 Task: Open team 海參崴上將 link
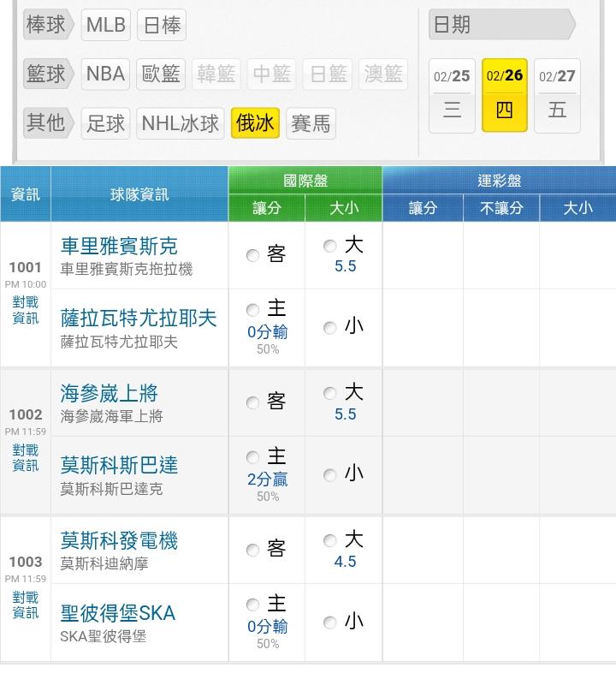[109, 393]
